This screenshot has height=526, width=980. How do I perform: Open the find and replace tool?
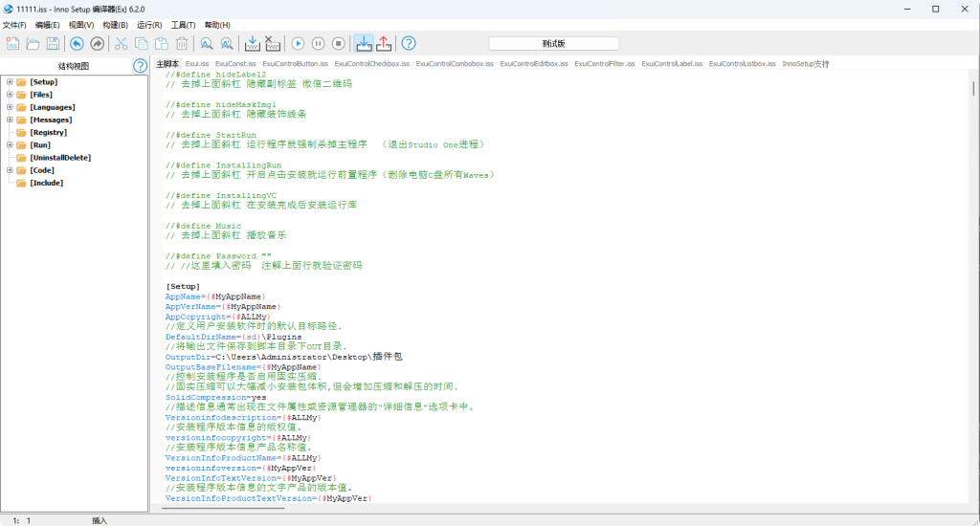[227, 44]
